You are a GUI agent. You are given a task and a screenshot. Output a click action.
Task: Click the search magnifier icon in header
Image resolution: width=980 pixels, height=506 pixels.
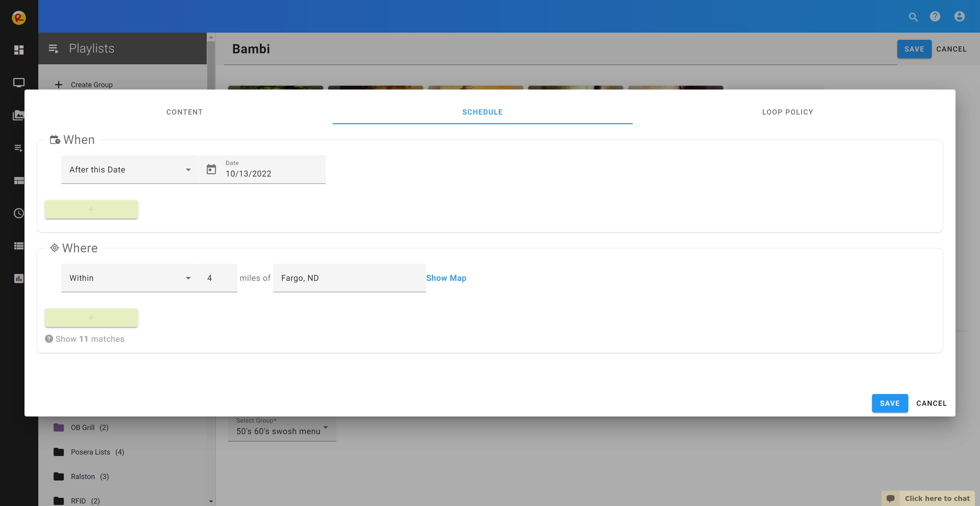[913, 17]
